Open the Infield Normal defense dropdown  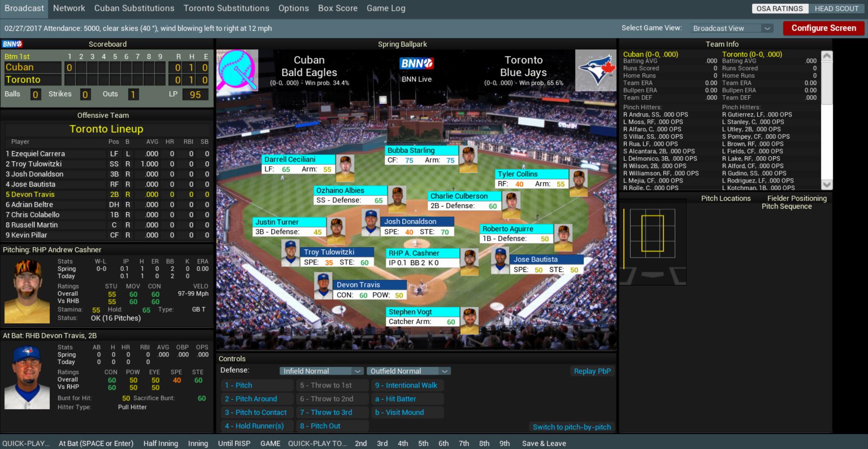tap(321, 371)
